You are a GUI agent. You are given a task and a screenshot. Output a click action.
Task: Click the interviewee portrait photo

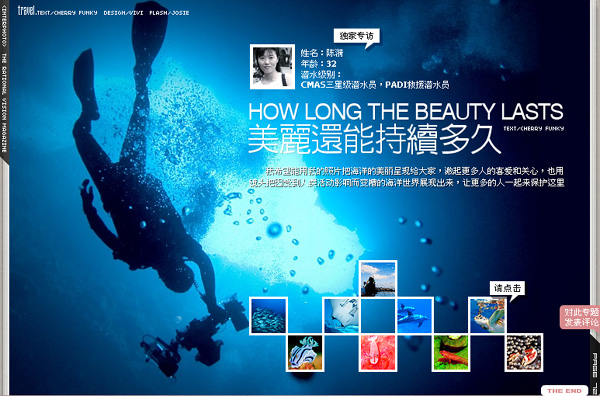pyautogui.click(x=272, y=67)
